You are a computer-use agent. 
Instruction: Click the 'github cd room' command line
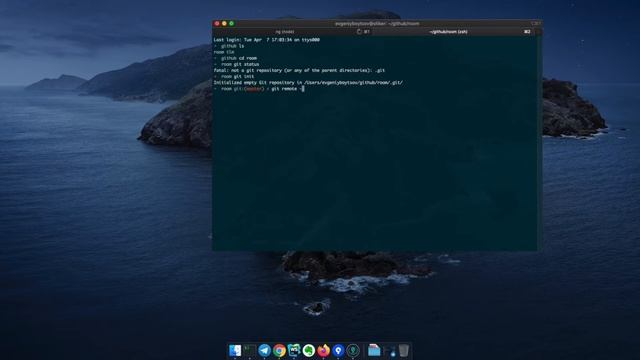(x=235, y=58)
